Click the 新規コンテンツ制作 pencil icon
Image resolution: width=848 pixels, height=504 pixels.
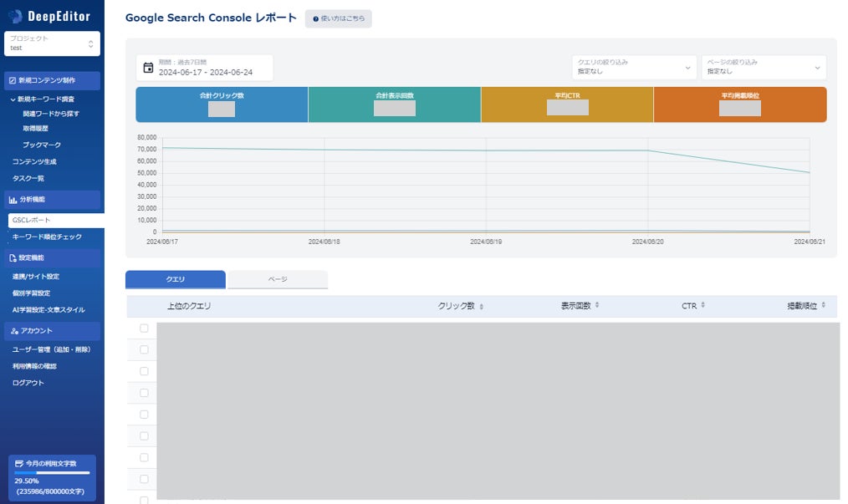pyautogui.click(x=13, y=80)
